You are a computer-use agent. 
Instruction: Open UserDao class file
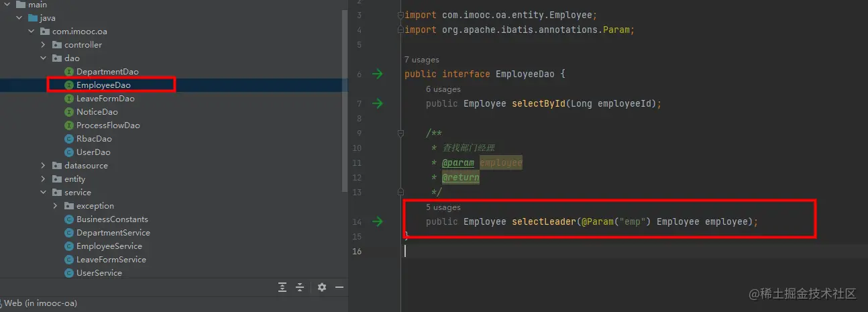tap(93, 152)
